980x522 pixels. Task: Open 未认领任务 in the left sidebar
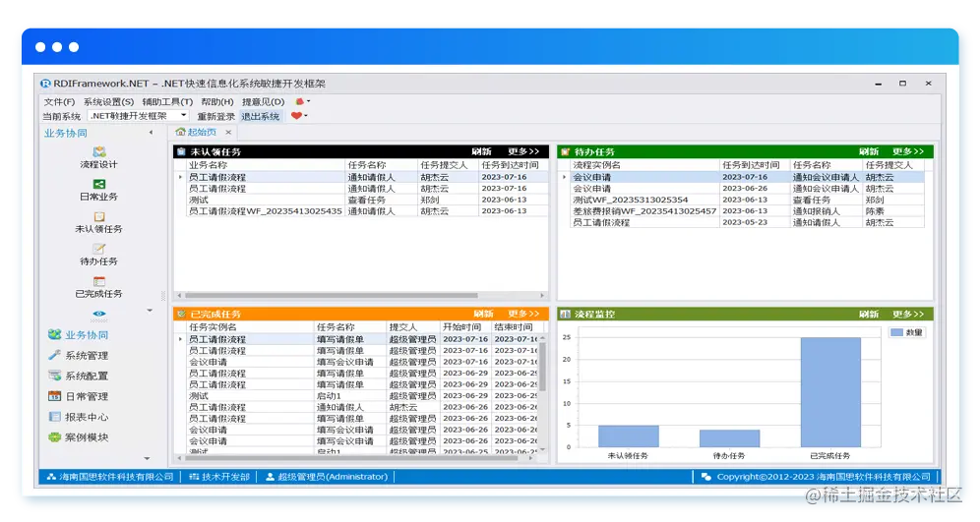coord(98,221)
